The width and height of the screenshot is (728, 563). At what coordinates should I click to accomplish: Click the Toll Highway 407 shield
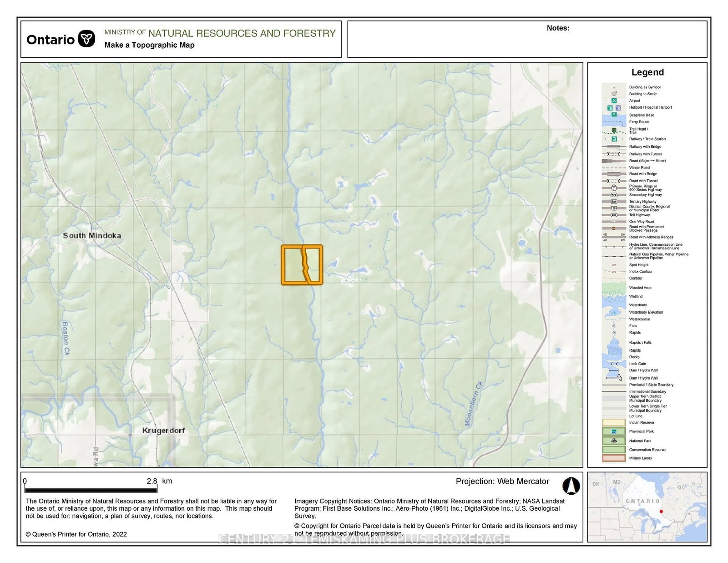pos(614,215)
